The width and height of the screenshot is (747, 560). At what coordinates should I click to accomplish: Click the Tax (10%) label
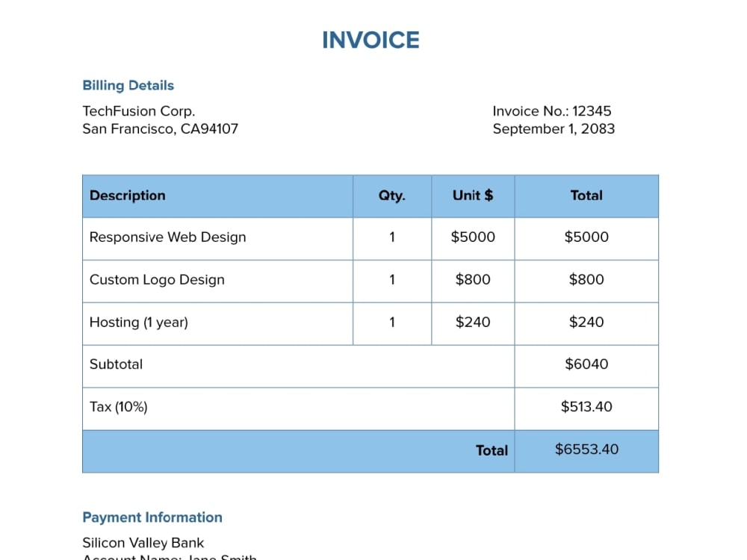(119, 407)
